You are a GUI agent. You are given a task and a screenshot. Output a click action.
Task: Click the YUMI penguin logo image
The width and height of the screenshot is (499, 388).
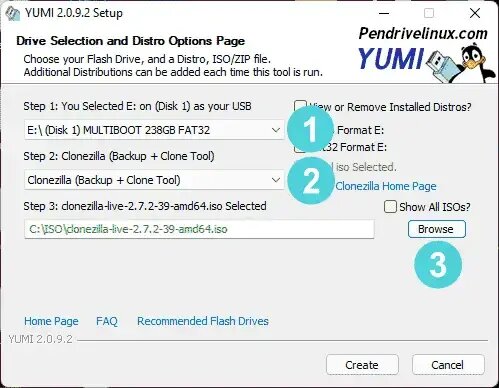click(x=426, y=62)
